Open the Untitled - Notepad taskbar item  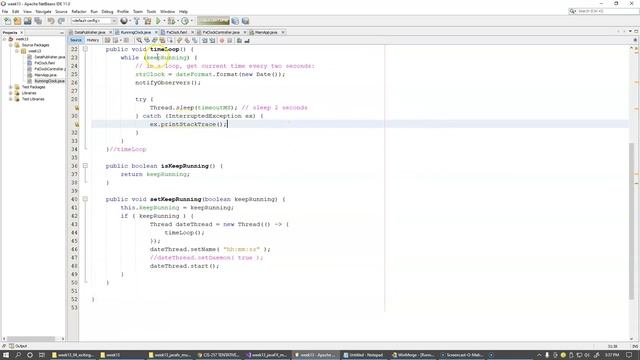363,355
